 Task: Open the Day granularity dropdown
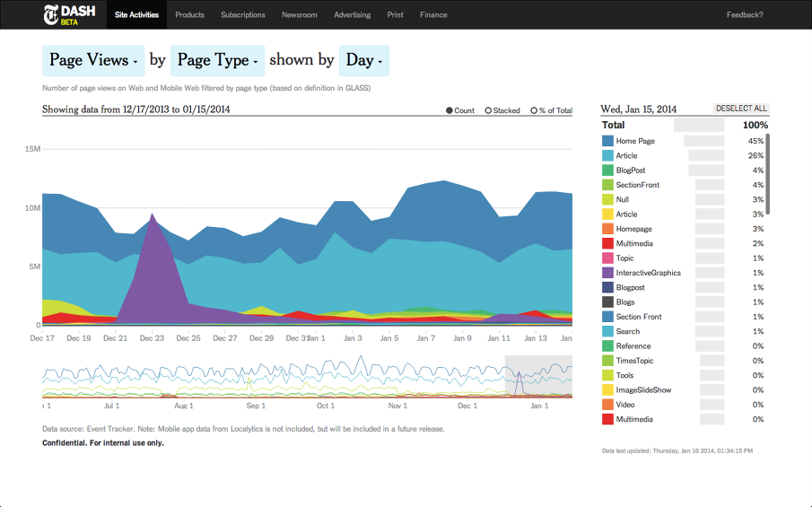(364, 60)
